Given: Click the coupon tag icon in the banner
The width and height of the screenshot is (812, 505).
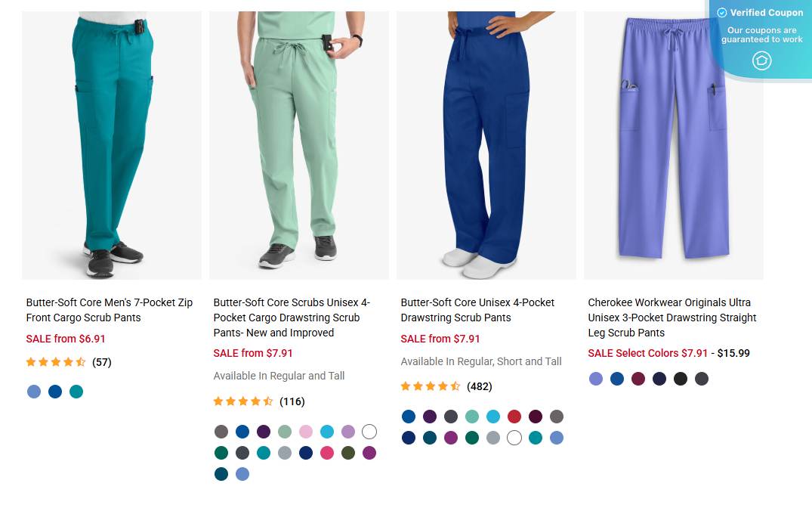Looking at the screenshot, I should [x=762, y=60].
